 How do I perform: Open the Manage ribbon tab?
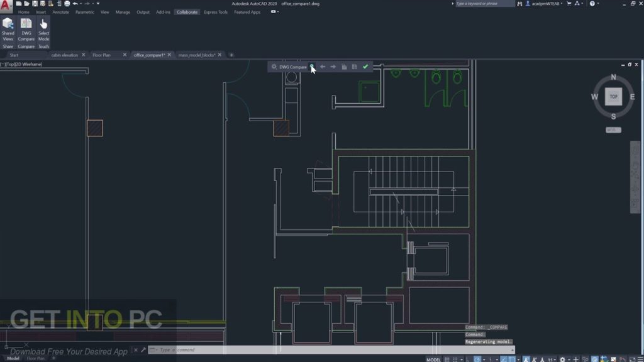pyautogui.click(x=123, y=12)
